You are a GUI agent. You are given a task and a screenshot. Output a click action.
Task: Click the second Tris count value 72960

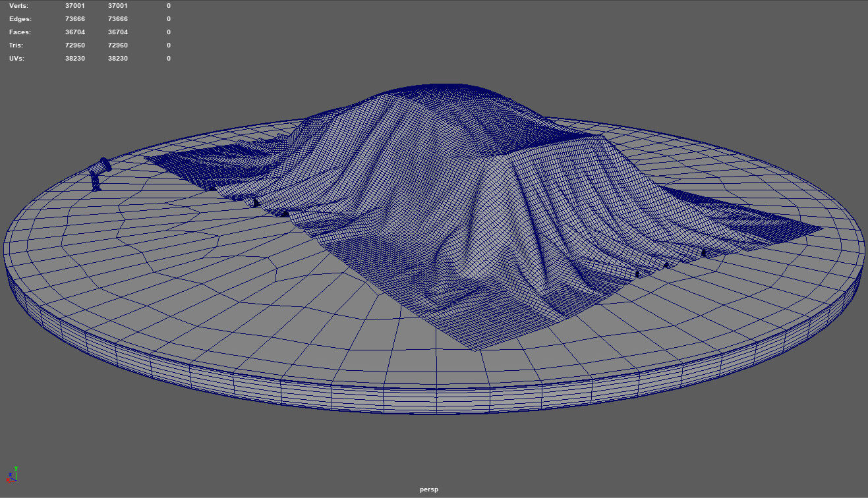point(118,45)
